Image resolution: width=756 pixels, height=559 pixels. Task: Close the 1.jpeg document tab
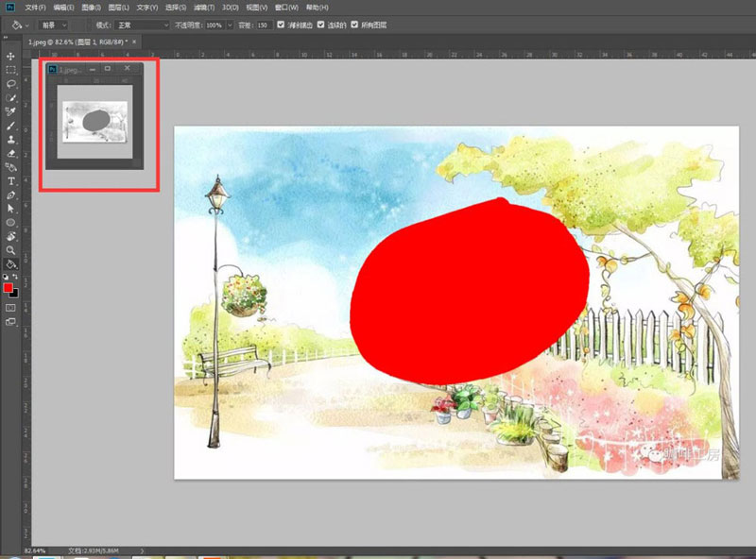coord(134,42)
